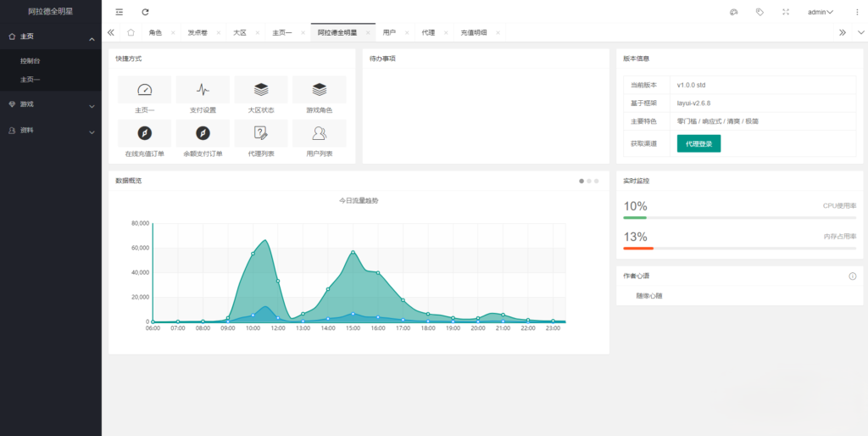Click the 代理登录 green button

tap(698, 143)
